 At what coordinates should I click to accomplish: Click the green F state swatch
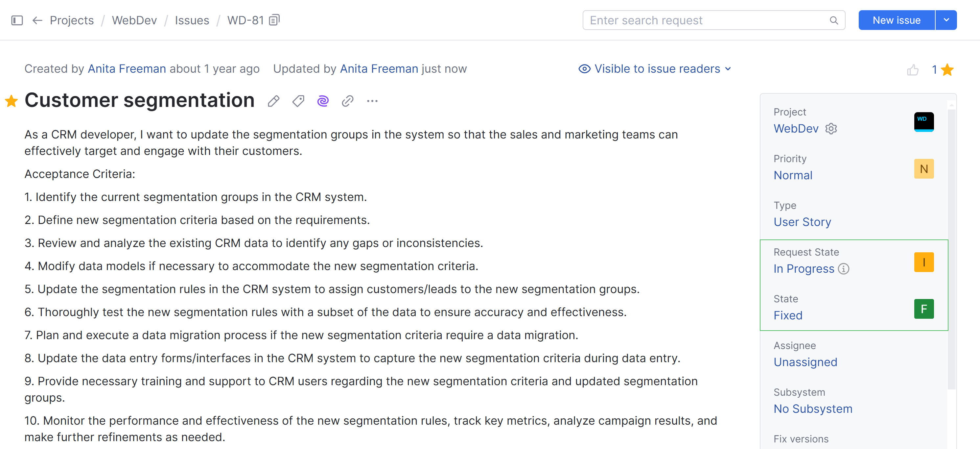click(923, 309)
